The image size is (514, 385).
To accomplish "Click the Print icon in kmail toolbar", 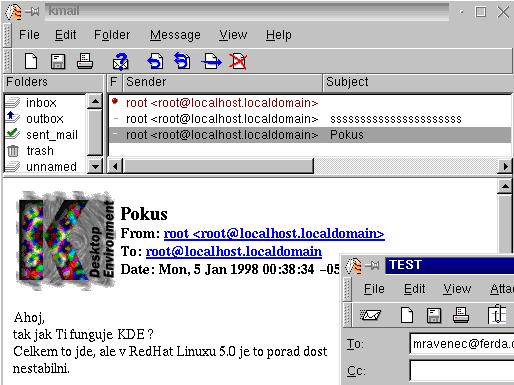I will 85,61.
